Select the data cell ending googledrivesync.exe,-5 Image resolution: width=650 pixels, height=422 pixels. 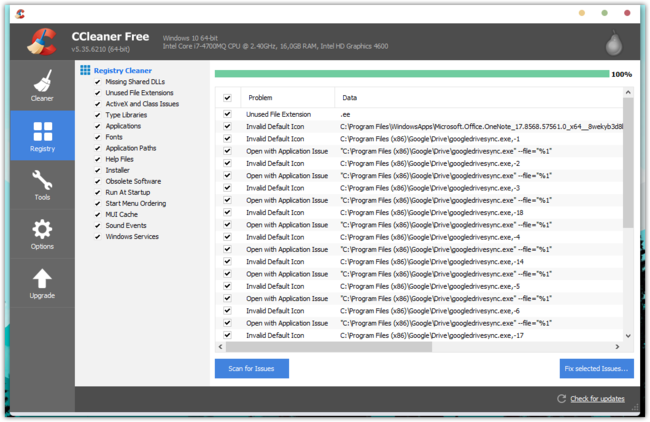coord(430,286)
